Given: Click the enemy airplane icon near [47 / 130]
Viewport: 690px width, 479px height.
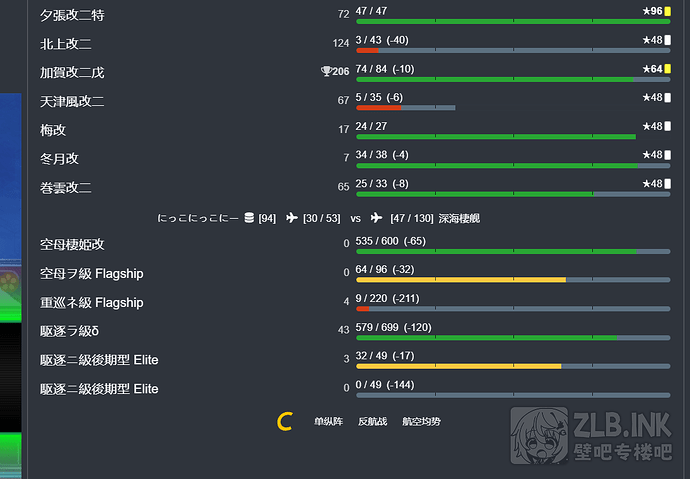Looking at the screenshot, I should point(376,217).
